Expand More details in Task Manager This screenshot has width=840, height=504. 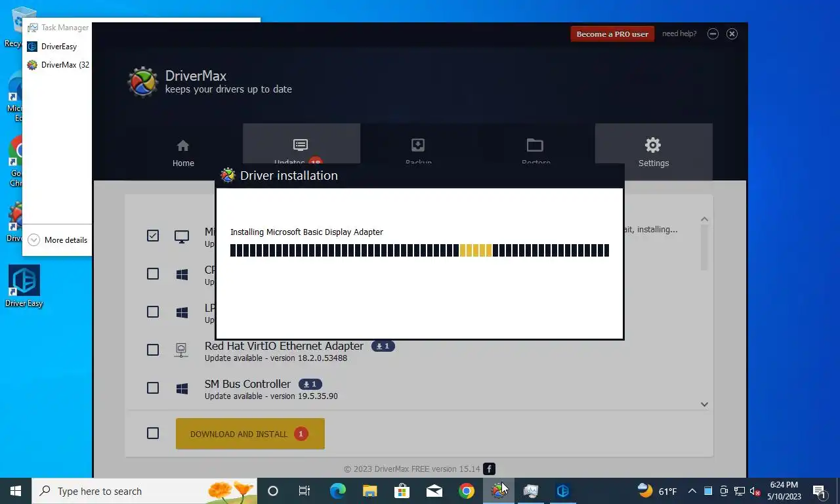[x=58, y=240]
